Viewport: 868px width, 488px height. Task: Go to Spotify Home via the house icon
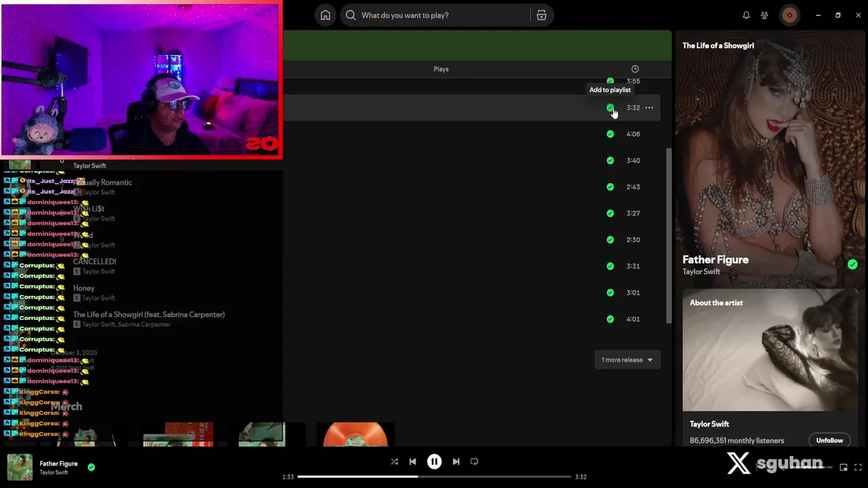click(x=325, y=15)
